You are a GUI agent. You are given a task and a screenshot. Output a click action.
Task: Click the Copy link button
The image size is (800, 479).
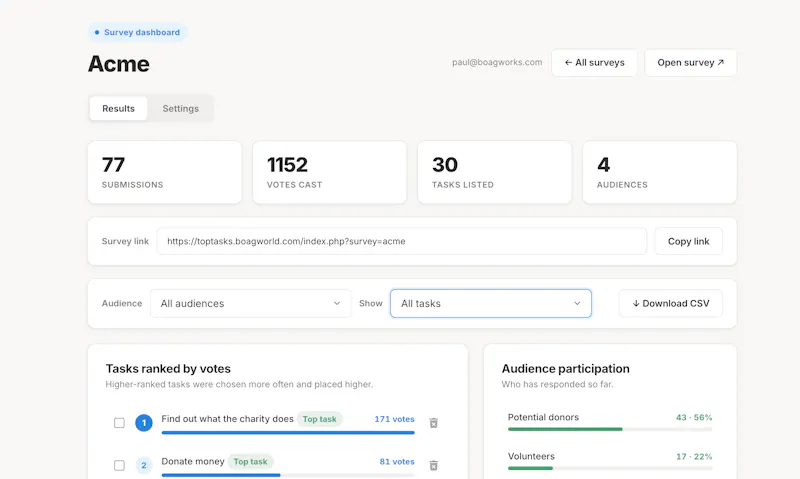point(688,241)
